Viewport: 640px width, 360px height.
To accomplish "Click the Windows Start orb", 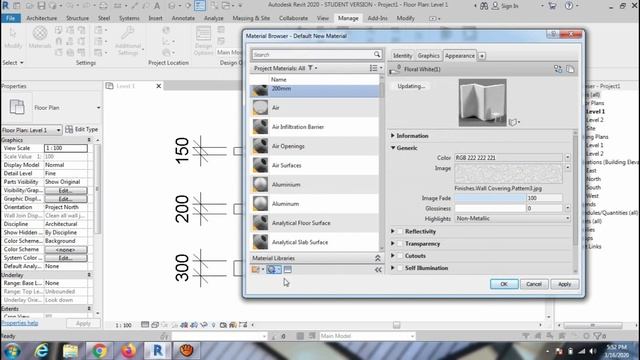I will (x=12, y=351).
